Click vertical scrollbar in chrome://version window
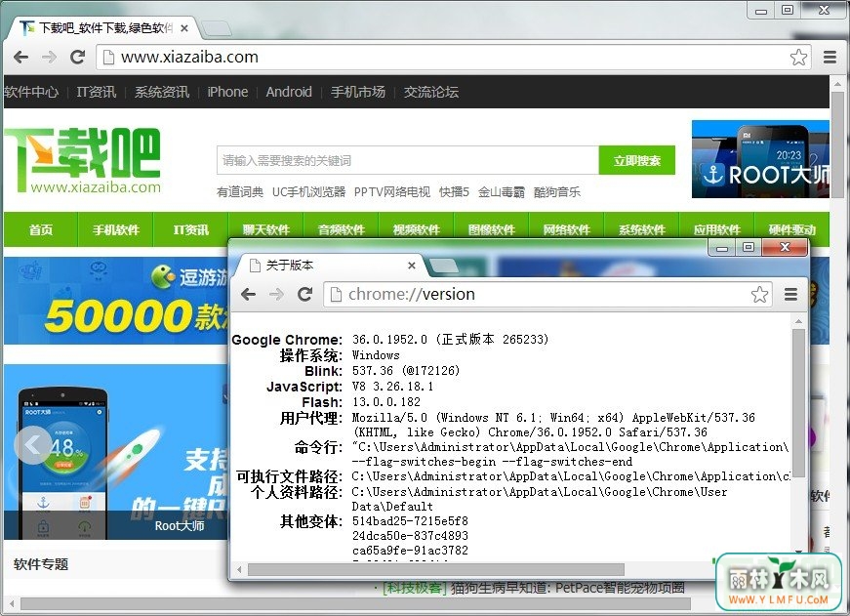 [x=798, y=402]
